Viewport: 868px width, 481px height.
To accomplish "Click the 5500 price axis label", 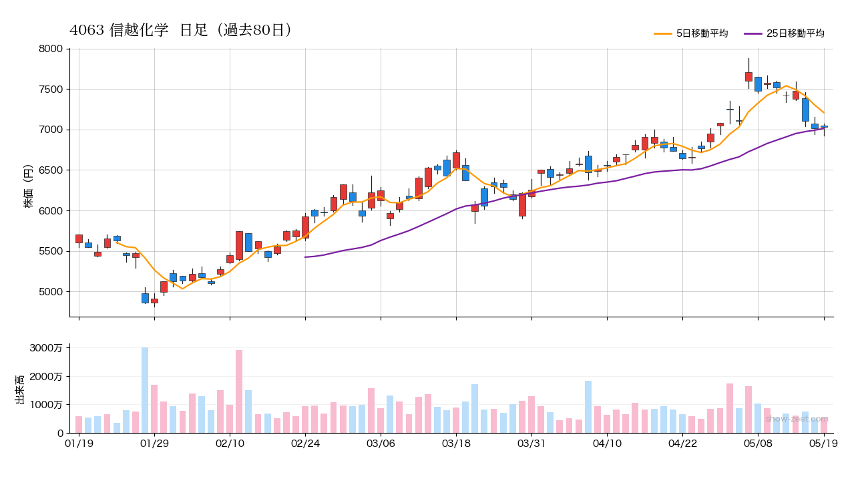I will point(51,251).
